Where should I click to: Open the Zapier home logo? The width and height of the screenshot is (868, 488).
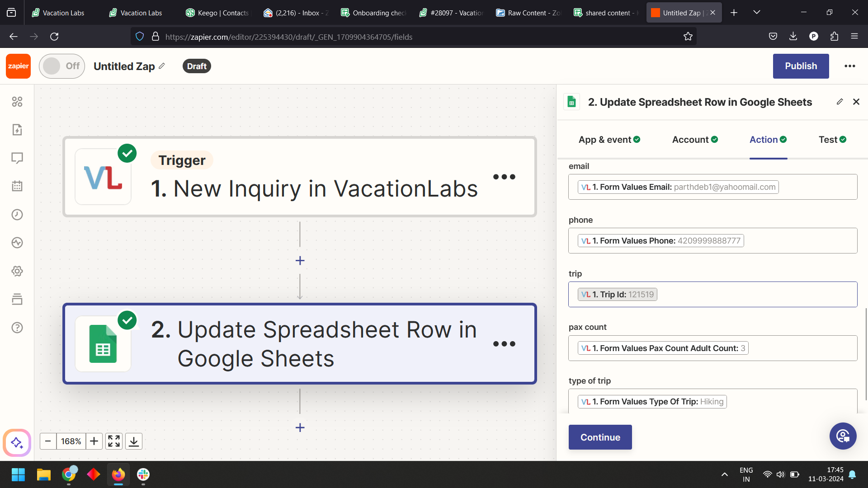click(x=18, y=66)
